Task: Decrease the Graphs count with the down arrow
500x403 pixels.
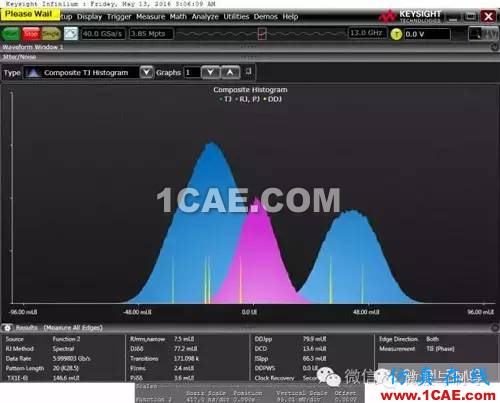Action: pos(211,72)
